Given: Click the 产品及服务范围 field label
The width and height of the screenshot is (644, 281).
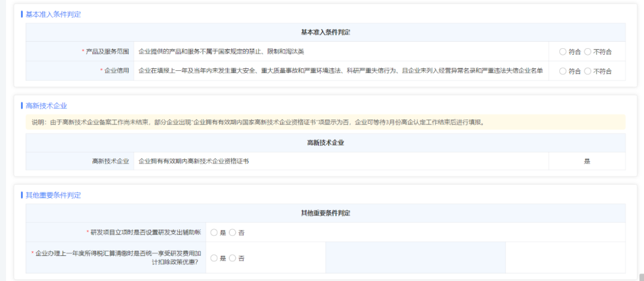Looking at the screenshot, I should coord(107,52).
